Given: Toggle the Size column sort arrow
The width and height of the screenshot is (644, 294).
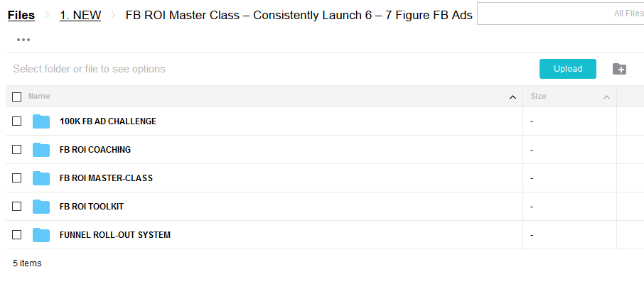Looking at the screenshot, I should 606,97.
